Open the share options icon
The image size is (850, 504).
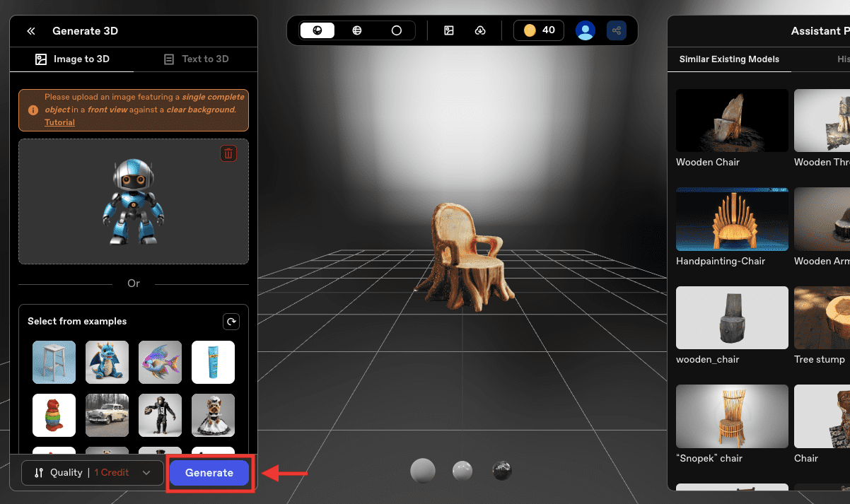tap(616, 30)
